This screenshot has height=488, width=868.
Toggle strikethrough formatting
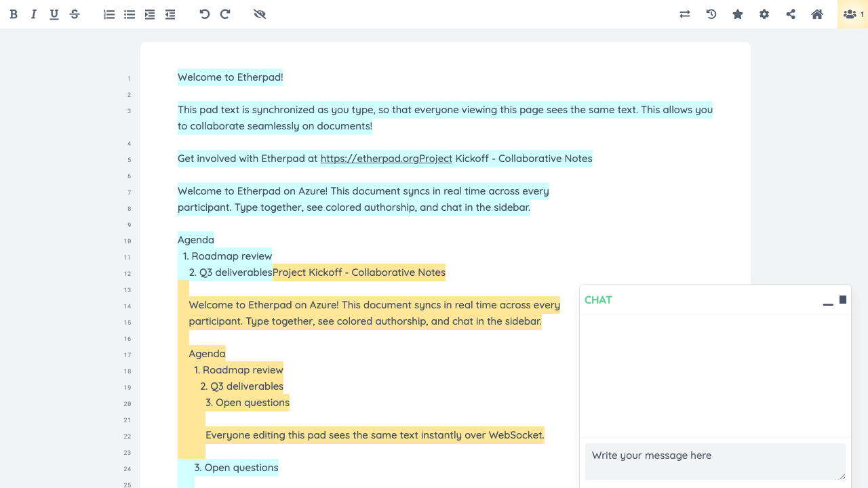point(75,14)
